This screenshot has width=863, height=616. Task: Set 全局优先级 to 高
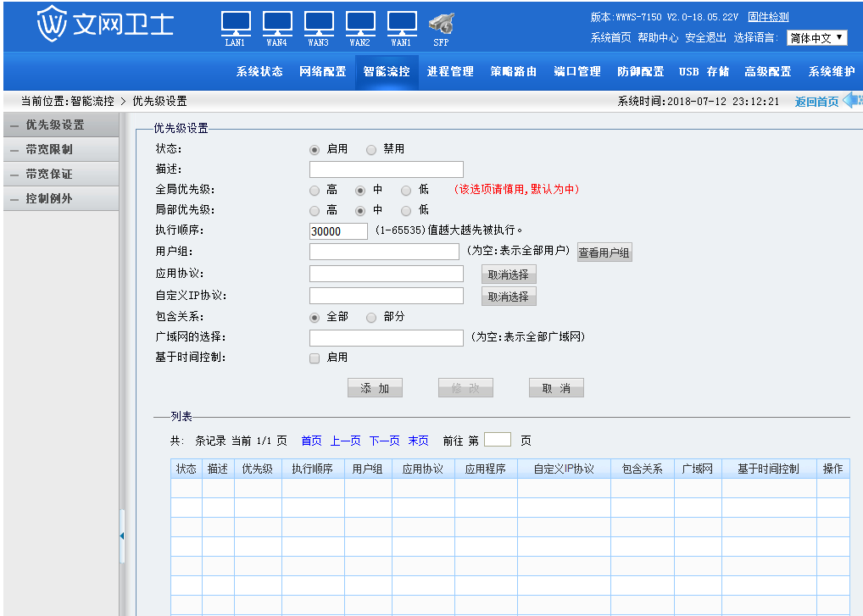click(315, 191)
